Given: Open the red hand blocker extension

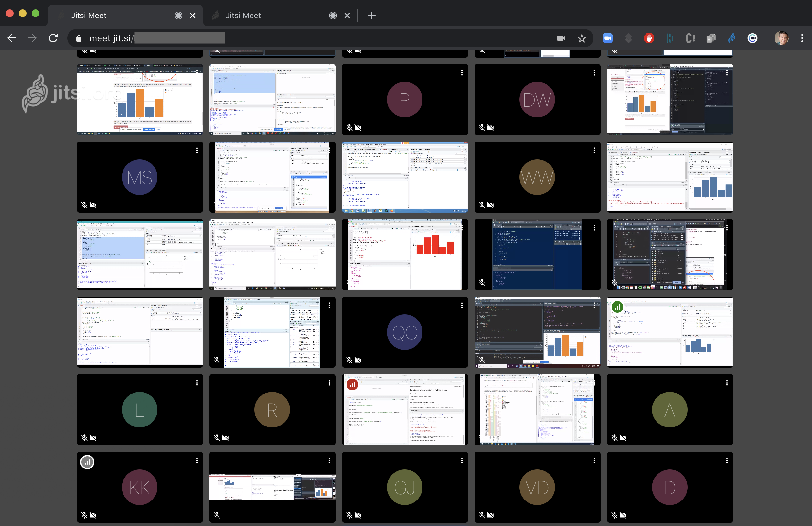Looking at the screenshot, I should coord(649,38).
